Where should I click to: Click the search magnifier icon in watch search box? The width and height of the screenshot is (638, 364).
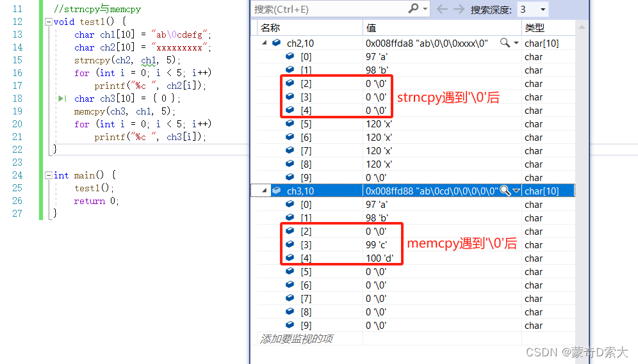pos(413,8)
